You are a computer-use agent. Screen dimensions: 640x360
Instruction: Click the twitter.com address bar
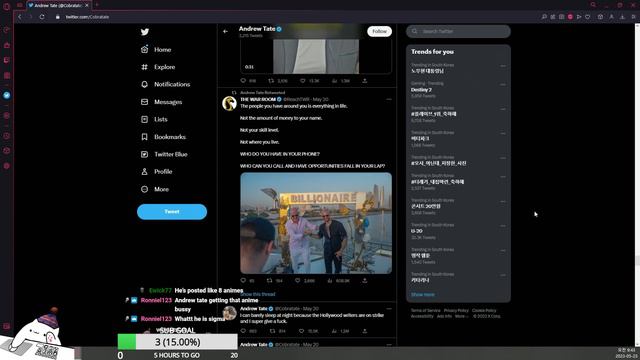pyautogui.click(x=87, y=17)
